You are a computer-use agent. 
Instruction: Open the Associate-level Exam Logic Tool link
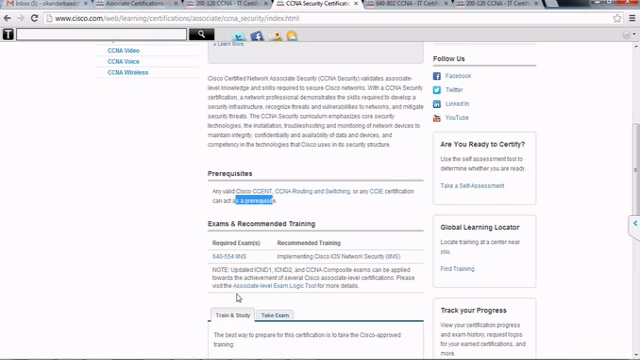click(274, 286)
